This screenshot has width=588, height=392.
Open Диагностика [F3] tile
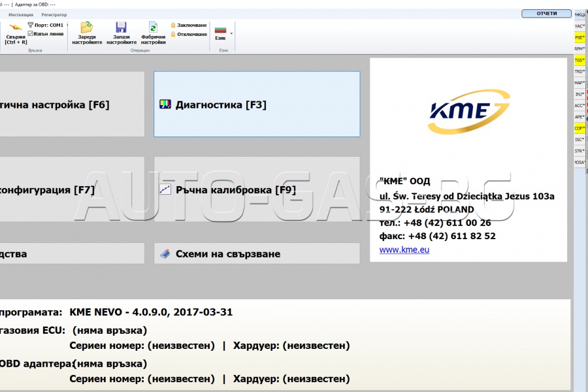coord(257,105)
